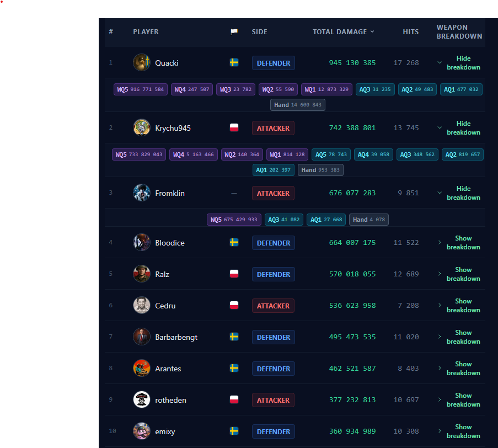498x448 pixels.
Task: Click the flag column header icon
Action: (234, 32)
